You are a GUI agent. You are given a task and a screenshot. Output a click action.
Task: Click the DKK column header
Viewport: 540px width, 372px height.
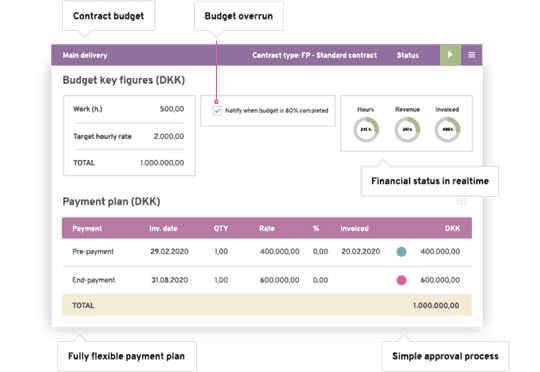[452, 228]
